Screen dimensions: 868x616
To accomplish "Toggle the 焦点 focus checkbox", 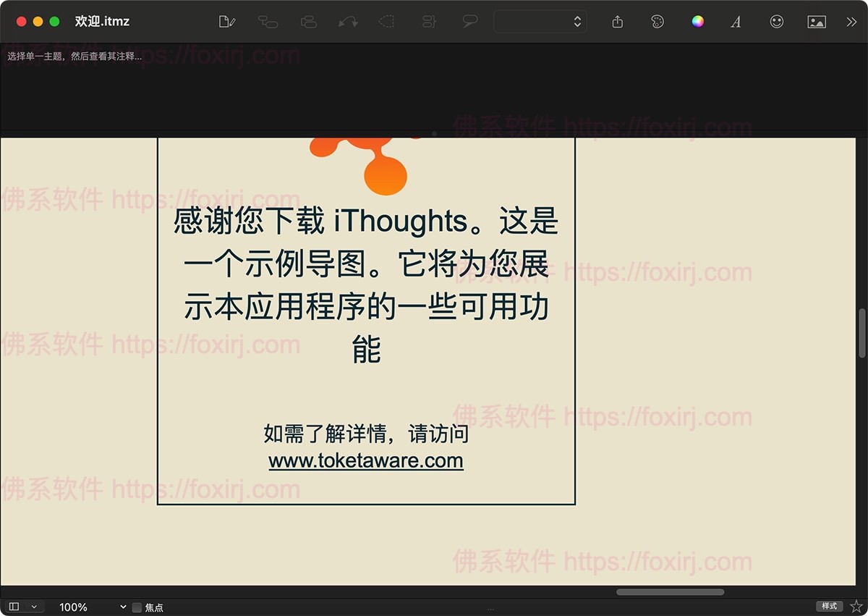I will tap(137, 607).
